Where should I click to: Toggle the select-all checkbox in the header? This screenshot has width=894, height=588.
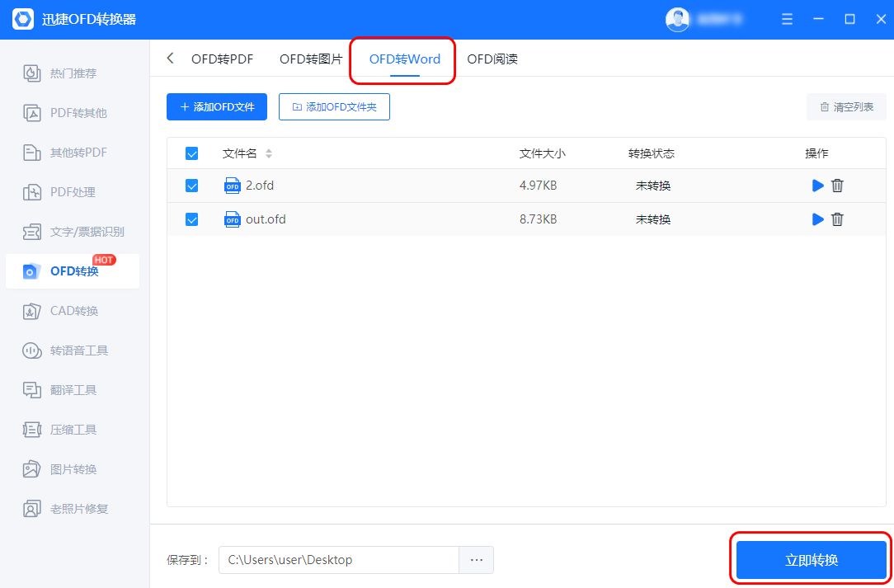click(x=191, y=153)
